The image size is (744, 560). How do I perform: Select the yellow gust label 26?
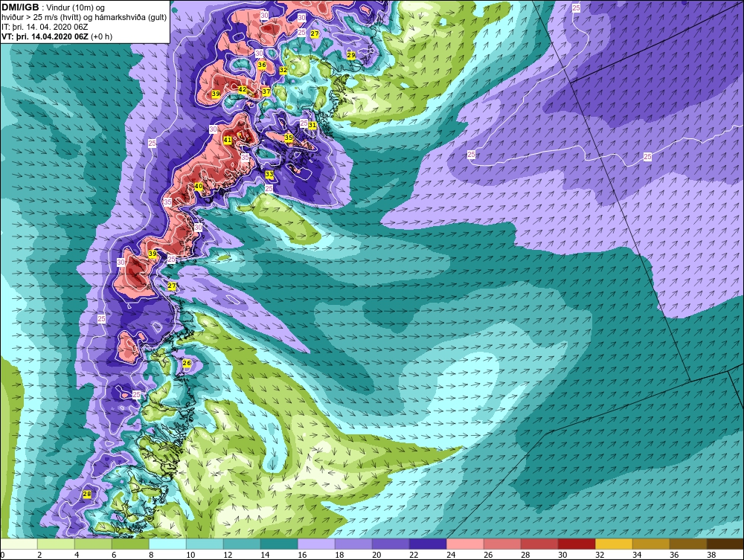187,363
